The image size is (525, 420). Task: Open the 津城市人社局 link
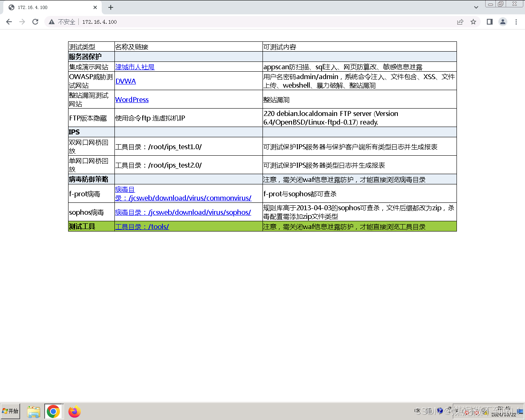pos(135,67)
